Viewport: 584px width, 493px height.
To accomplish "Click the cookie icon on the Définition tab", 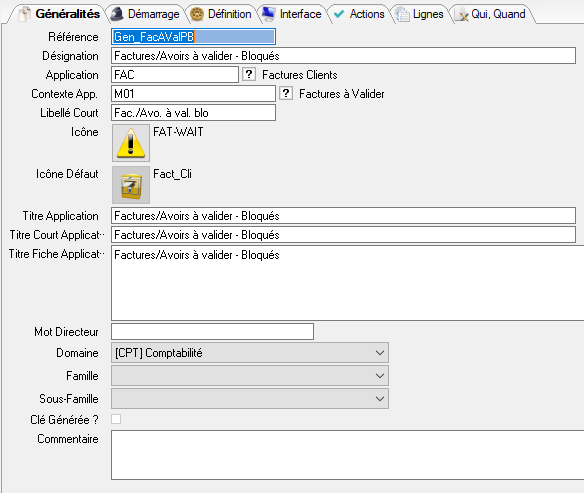I will (x=197, y=14).
